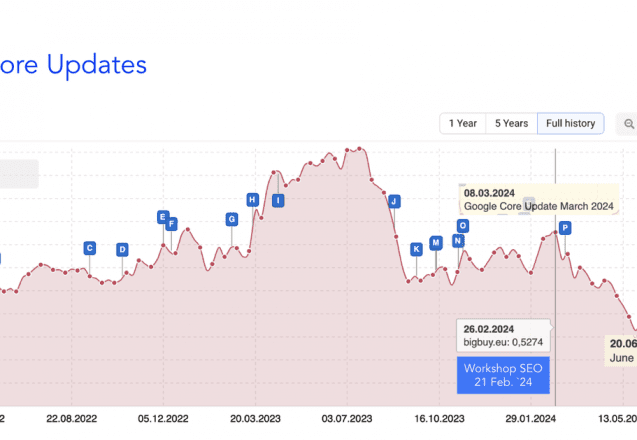Click event marker I
Image resolution: width=637 pixels, height=440 pixels.
coord(278,200)
